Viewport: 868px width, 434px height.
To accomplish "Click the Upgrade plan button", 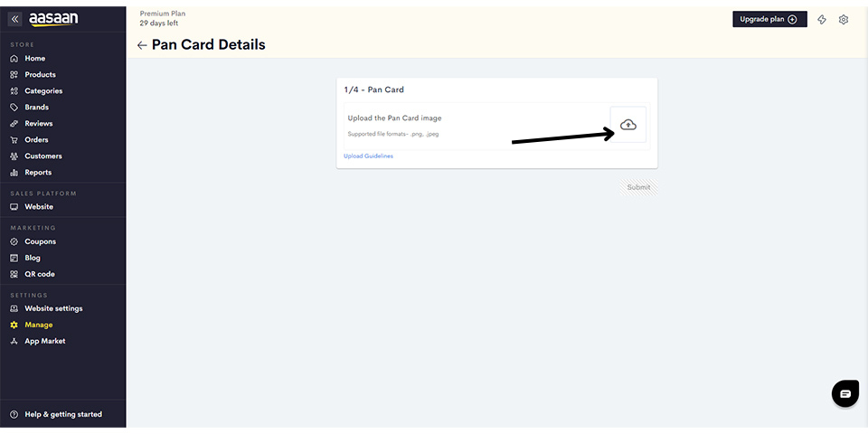I will [769, 19].
